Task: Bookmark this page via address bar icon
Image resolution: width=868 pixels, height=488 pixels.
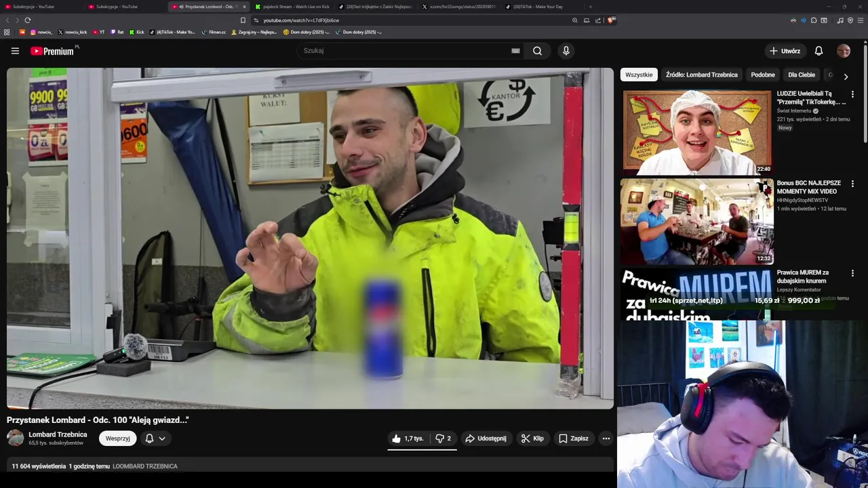Action: click(x=243, y=20)
